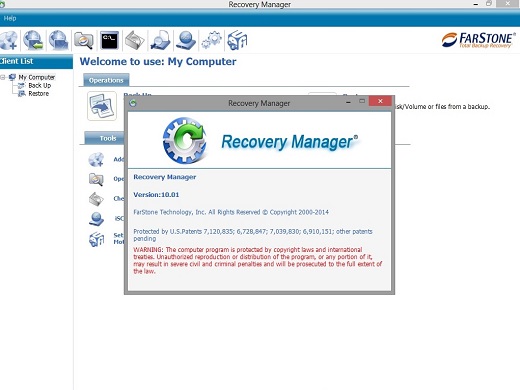Switch to the Operations tab
The height and width of the screenshot is (390, 520).
(x=106, y=80)
